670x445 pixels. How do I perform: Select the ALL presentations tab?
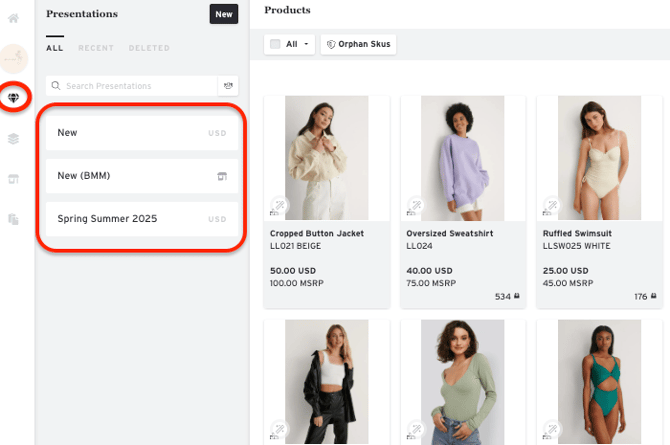(x=54, y=48)
